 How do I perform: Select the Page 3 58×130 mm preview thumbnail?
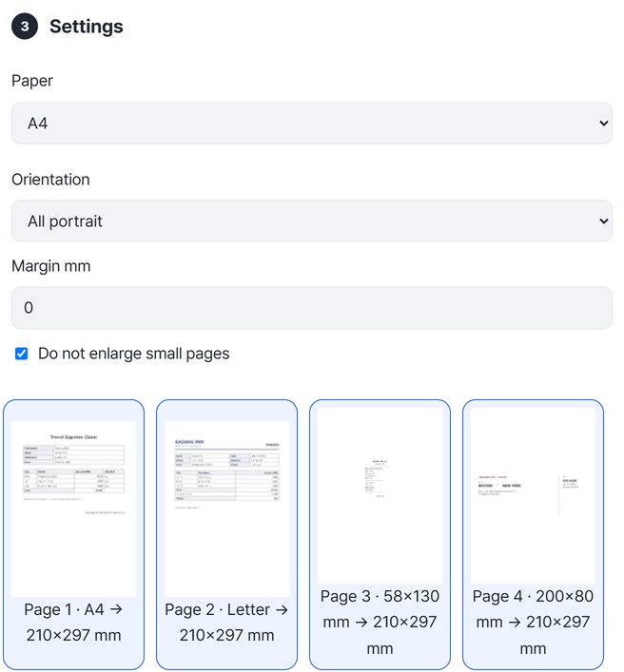(380, 495)
